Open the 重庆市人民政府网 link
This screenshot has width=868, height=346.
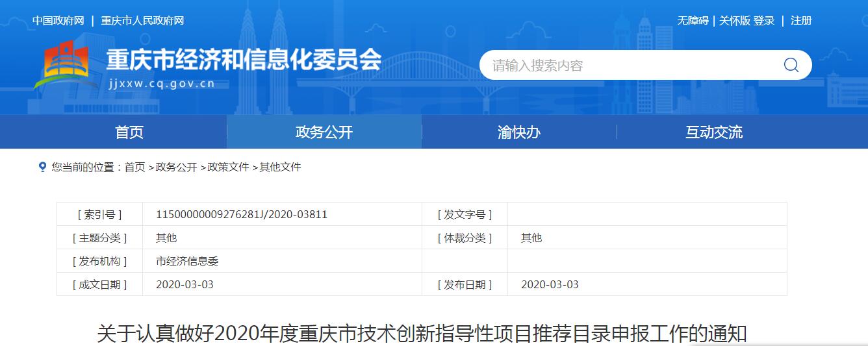click(142, 21)
